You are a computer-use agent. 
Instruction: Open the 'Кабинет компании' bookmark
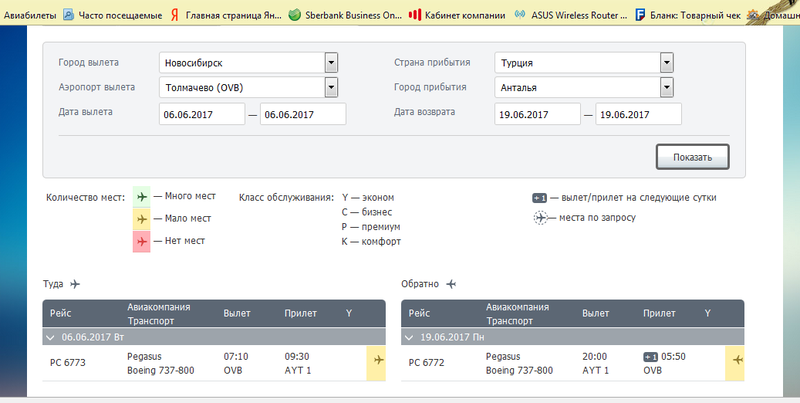pos(457,15)
